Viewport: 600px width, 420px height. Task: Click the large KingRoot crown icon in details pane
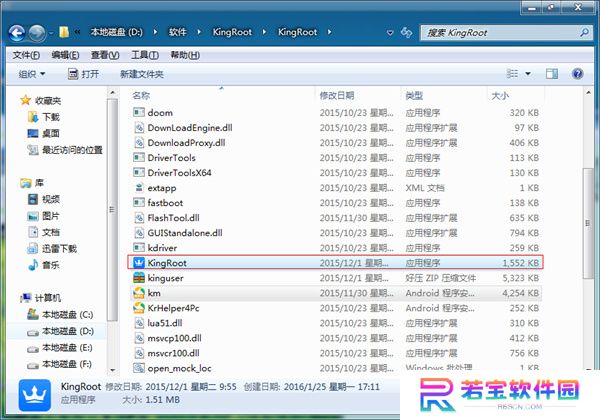[34, 395]
